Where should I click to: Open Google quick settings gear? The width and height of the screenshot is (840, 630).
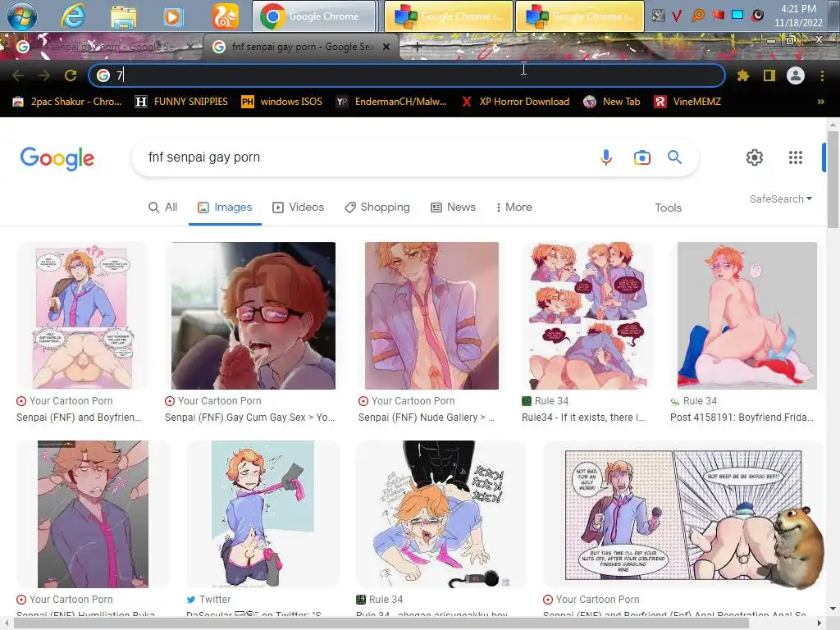point(755,157)
